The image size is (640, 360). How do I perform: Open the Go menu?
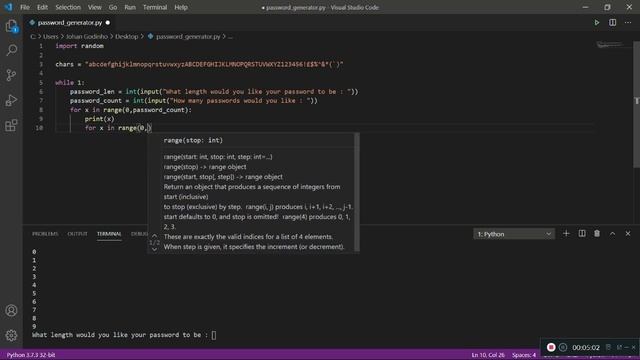[x=113, y=7]
